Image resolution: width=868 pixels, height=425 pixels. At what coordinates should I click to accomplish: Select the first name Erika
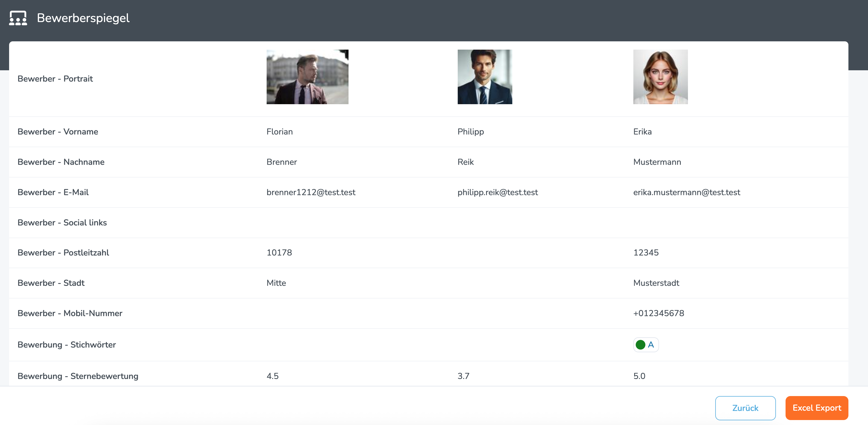[642, 132]
